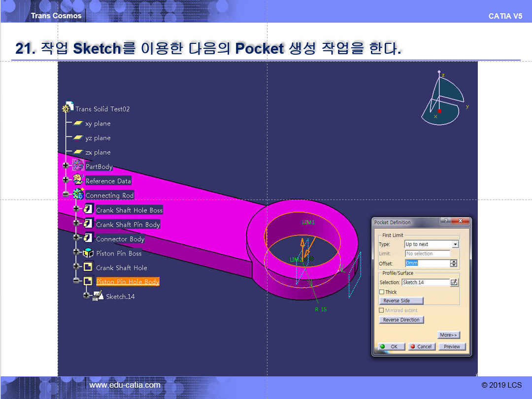The height and width of the screenshot is (399, 532).
Task: Open the Type dropdown showing Up to next
Action: (455, 244)
